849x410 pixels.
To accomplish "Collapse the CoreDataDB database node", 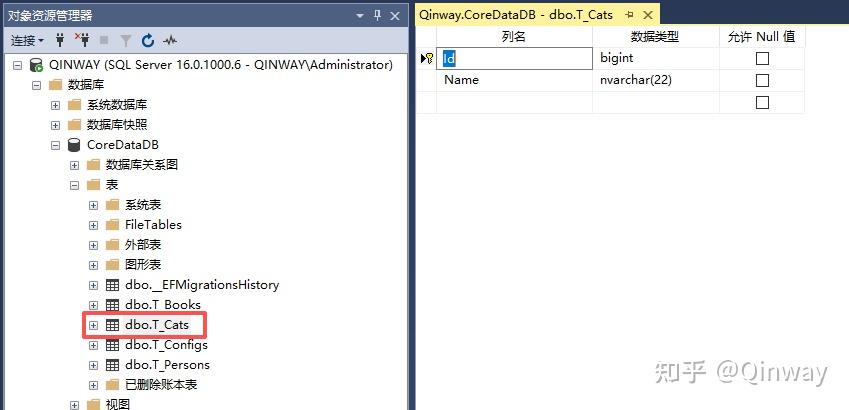I will click(x=55, y=145).
